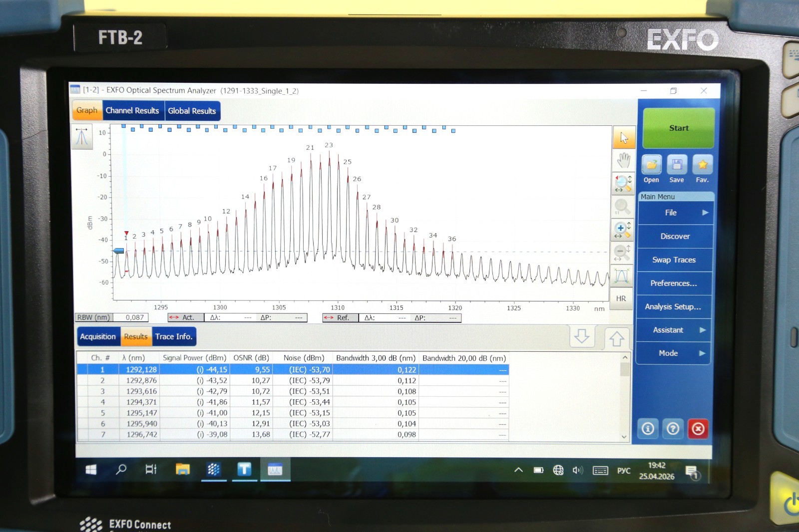799x532 pixels.
Task: Select the arrow pointer tool
Action: pos(624,138)
